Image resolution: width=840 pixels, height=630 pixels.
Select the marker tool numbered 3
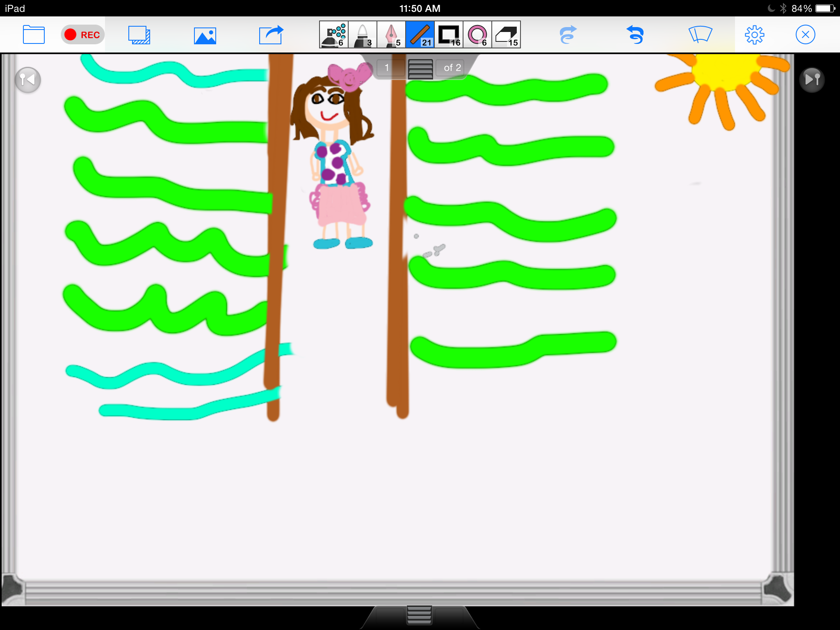pyautogui.click(x=363, y=35)
